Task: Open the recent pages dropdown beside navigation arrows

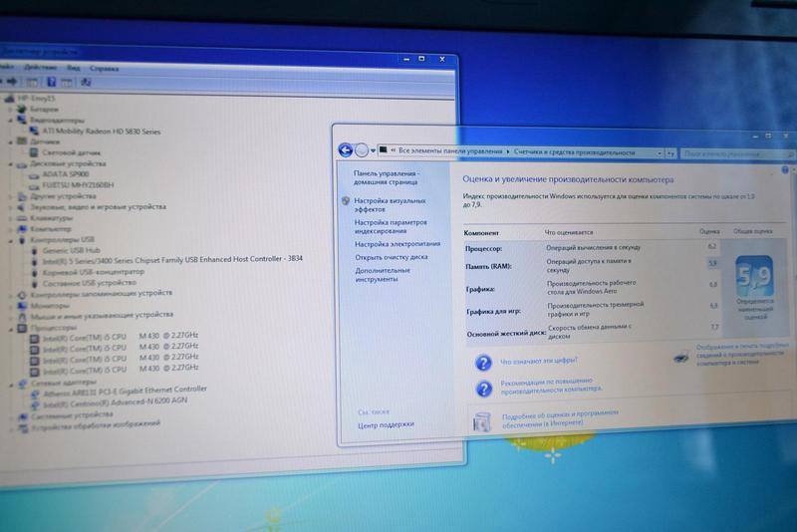Action: click(374, 151)
